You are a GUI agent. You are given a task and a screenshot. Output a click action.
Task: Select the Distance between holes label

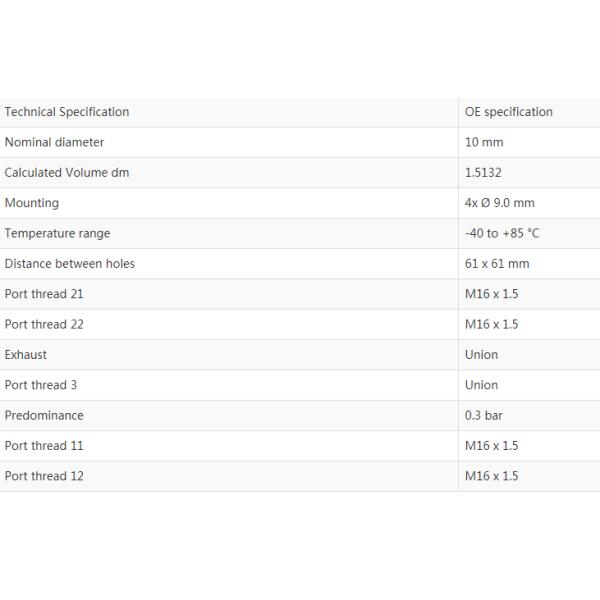pos(69,264)
